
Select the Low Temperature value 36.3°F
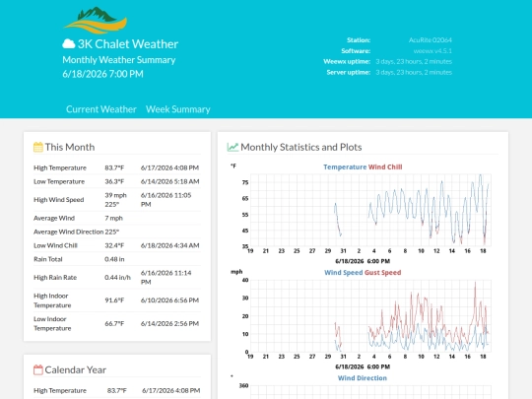[x=114, y=181]
